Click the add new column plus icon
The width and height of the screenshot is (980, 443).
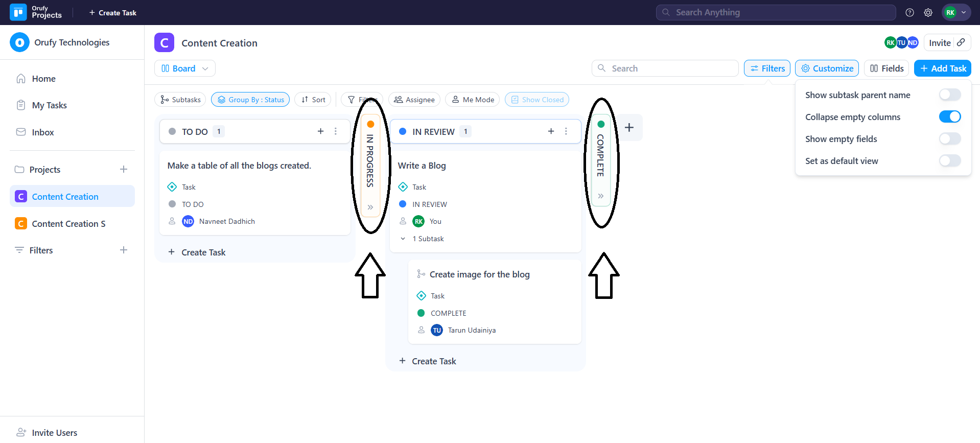point(629,128)
